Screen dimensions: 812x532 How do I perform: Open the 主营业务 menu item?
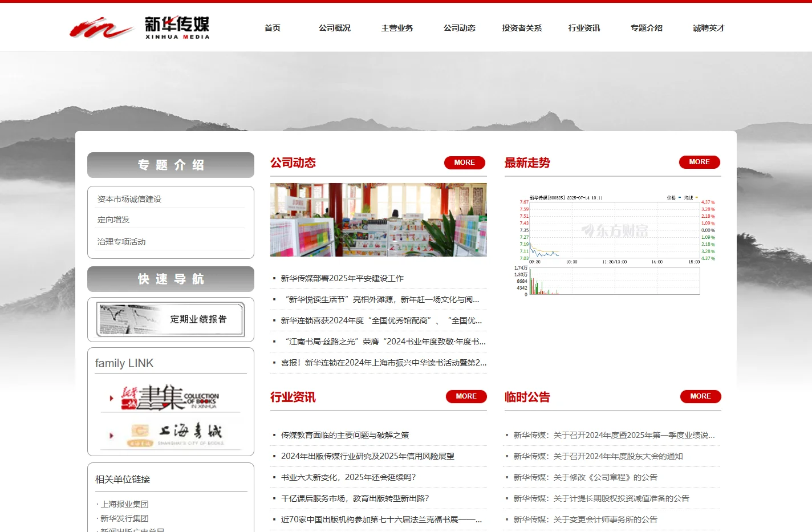pos(397,28)
